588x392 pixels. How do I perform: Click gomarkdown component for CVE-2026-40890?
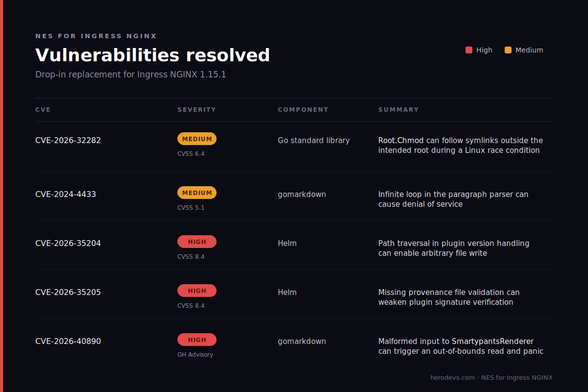302,342
